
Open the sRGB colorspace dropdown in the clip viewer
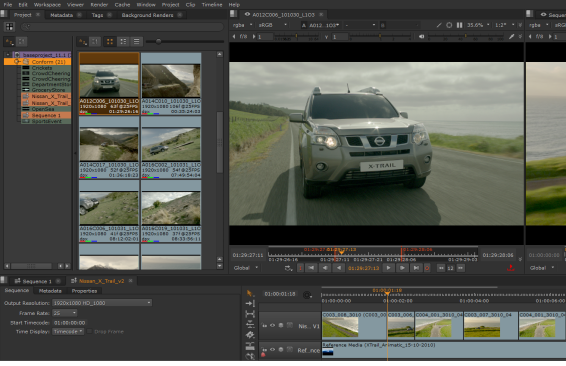click(x=273, y=25)
